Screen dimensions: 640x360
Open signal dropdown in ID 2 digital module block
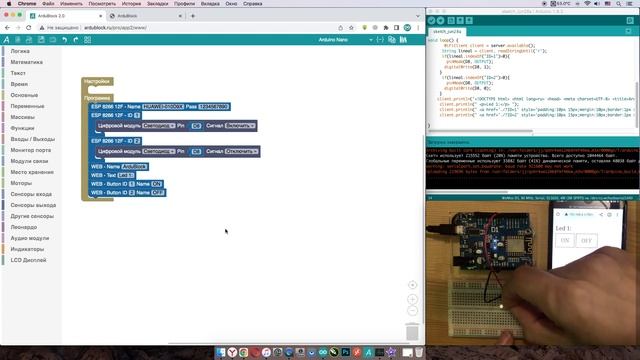click(x=242, y=151)
